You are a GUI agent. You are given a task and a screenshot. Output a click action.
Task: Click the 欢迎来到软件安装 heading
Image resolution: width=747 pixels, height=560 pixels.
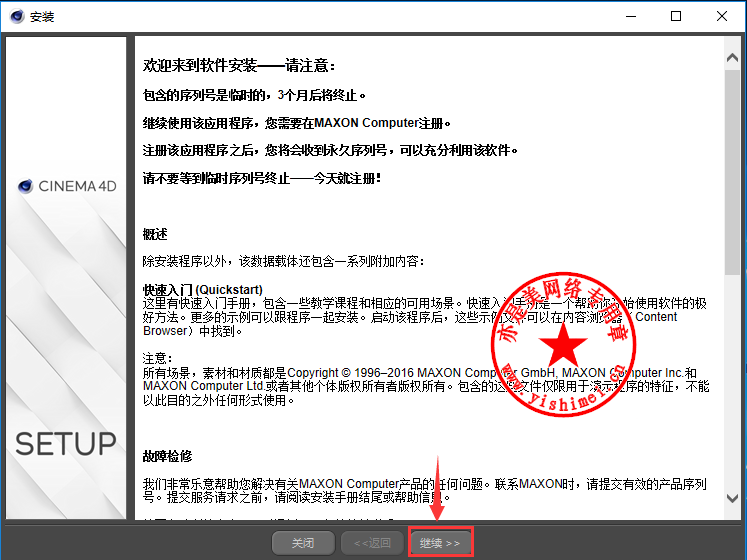pyautogui.click(x=239, y=66)
